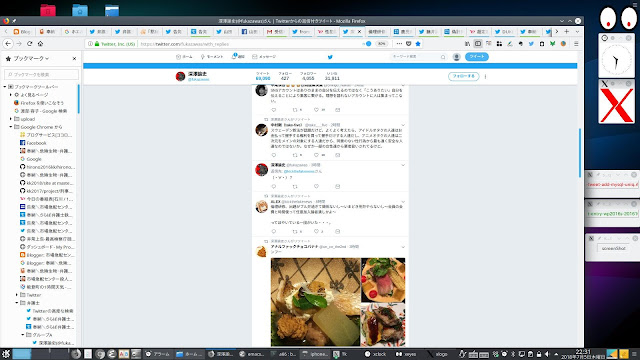Image resolution: width=640 pixels, height=360 pixels.
Task: Switch to the Gmail browser tab
Action: (x=276, y=31)
